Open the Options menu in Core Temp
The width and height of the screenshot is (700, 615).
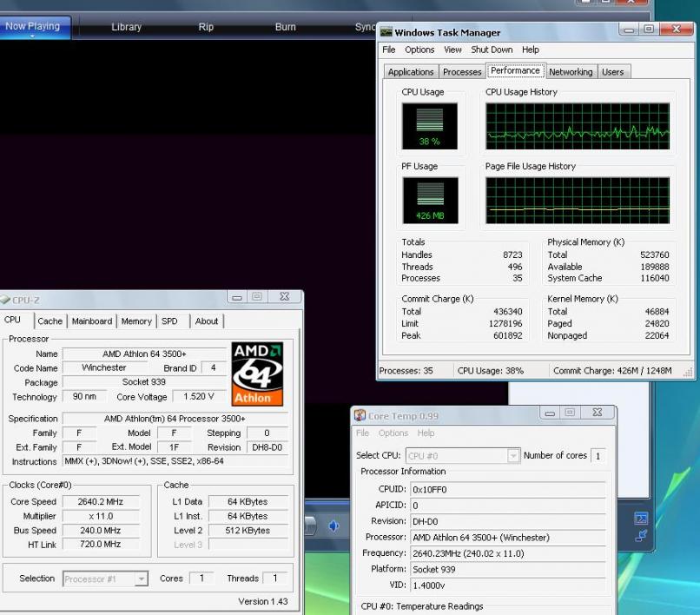(x=393, y=433)
